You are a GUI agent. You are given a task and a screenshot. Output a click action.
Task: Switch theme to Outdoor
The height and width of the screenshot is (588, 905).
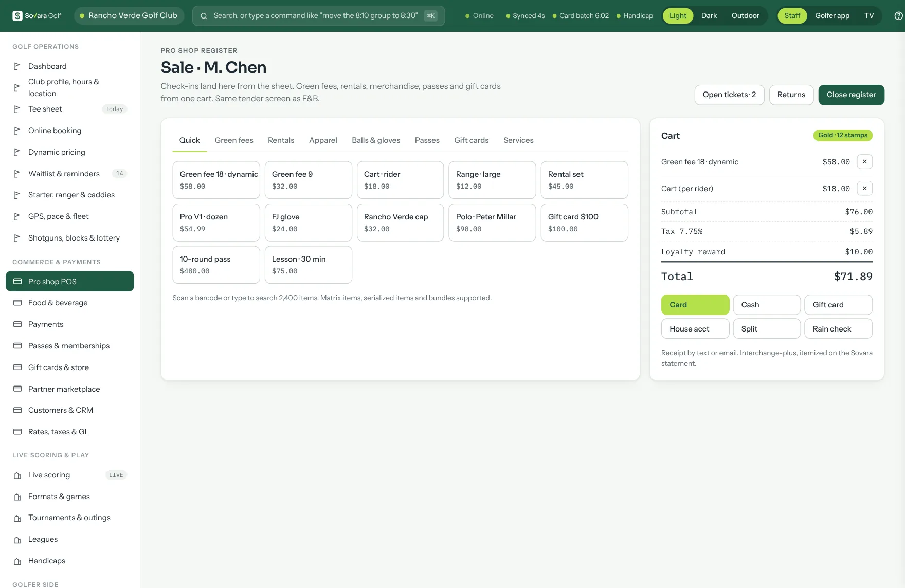pos(745,16)
